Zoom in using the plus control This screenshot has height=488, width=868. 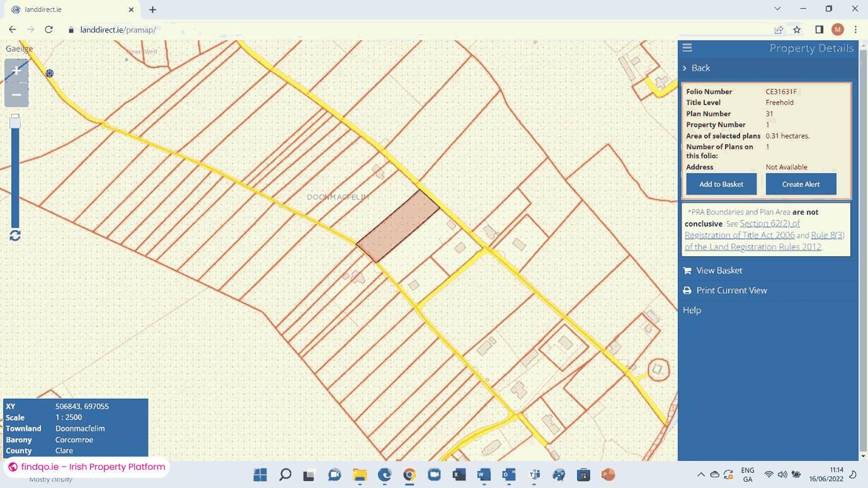click(16, 71)
